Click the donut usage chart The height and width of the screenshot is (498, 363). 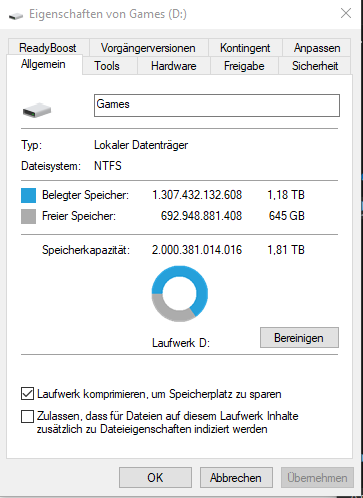(180, 293)
